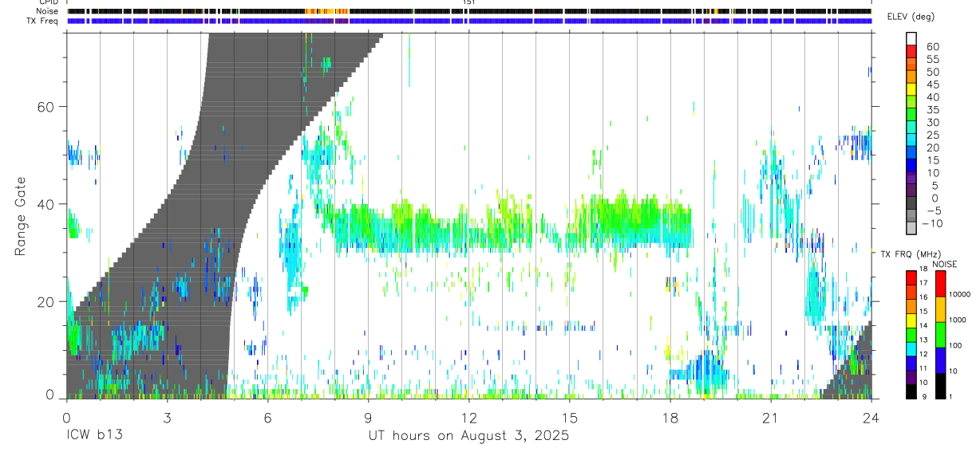Click the "35" label on the ELEV scale
This screenshot has width=980, height=452.
pyautogui.click(x=932, y=110)
